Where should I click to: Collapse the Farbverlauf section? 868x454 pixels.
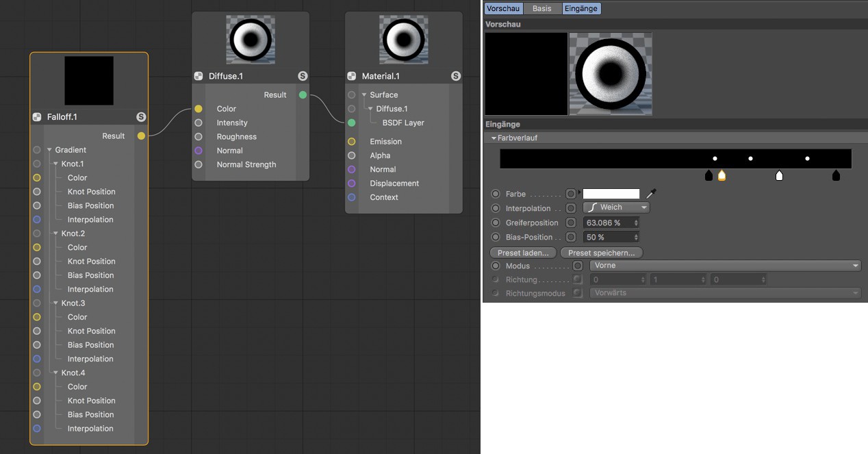click(494, 138)
